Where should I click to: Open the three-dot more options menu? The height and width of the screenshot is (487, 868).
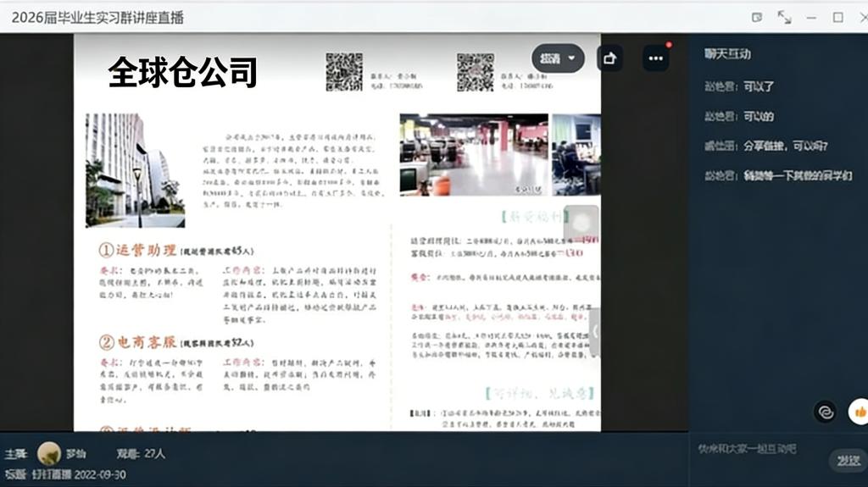tap(654, 58)
